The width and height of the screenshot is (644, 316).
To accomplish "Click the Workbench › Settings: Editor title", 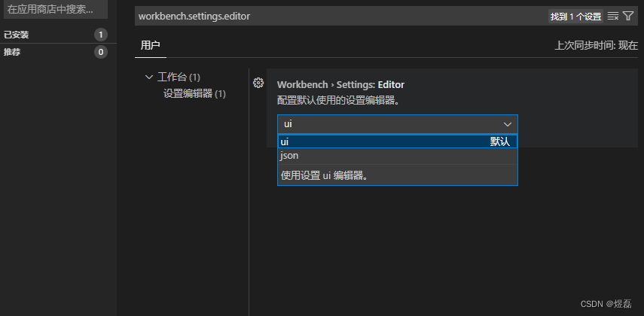I will [x=341, y=84].
